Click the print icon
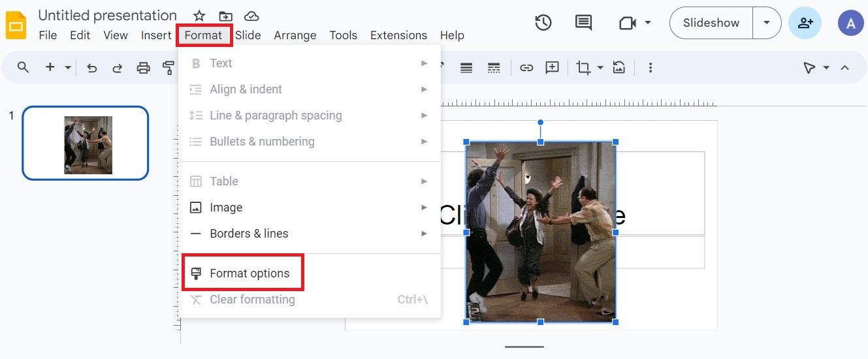This screenshot has width=868, height=359. [x=144, y=67]
